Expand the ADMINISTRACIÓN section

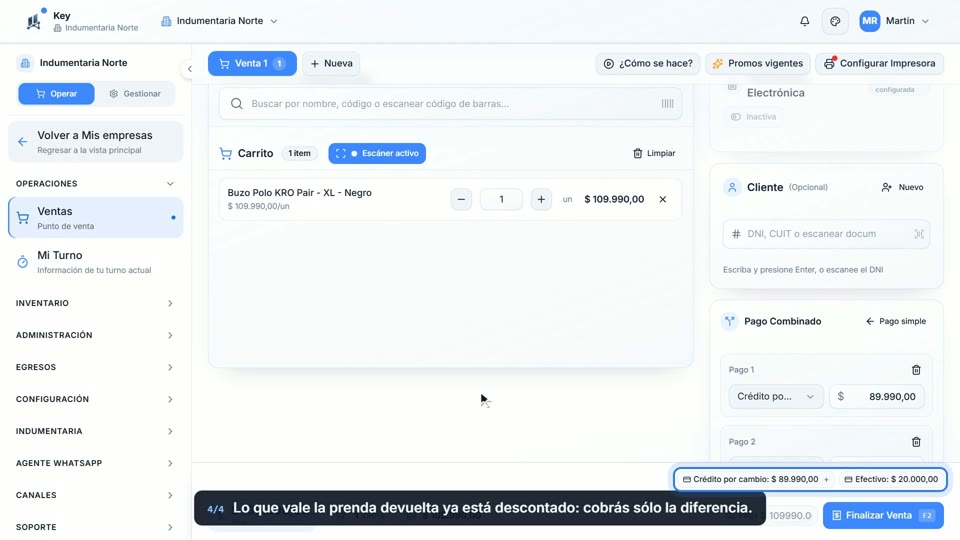click(x=95, y=335)
